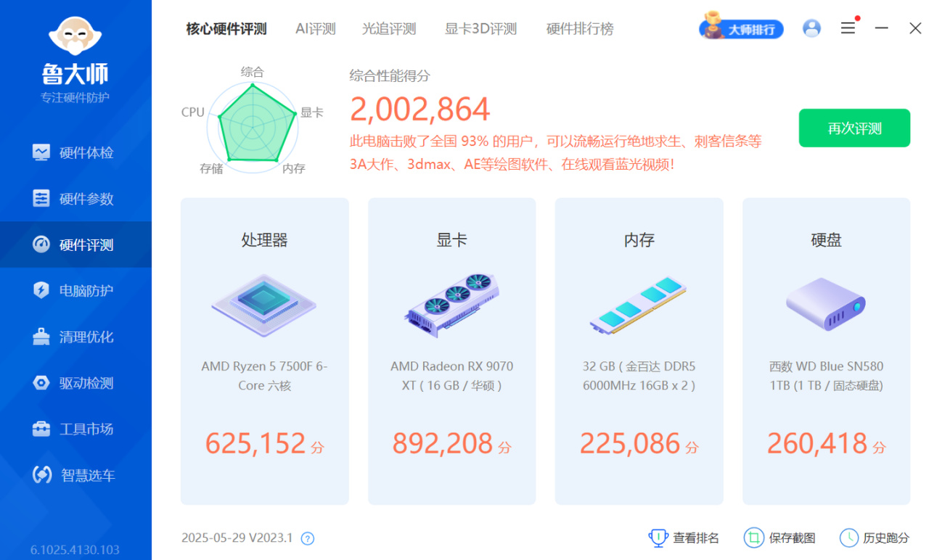Image resolution: width=929 pixels, height=560 pixels.
Task: Open the hamburger main menu
Action: click(848, 28)
